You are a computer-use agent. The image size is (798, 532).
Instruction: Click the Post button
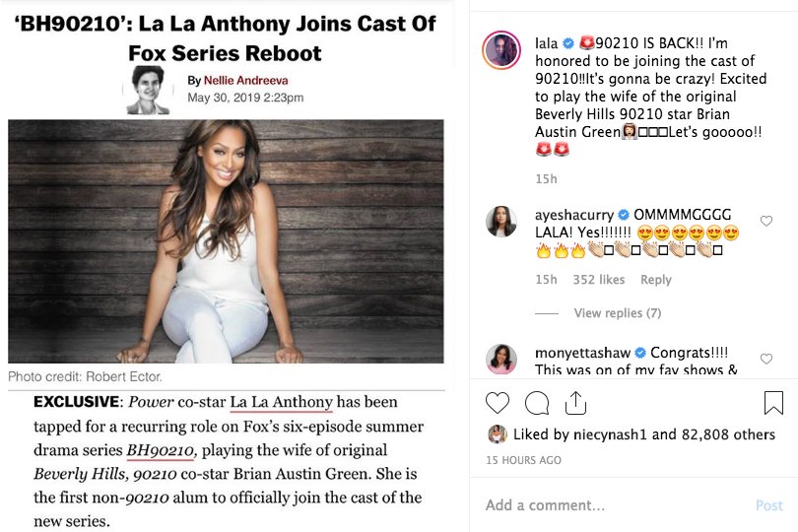[769, 505]
